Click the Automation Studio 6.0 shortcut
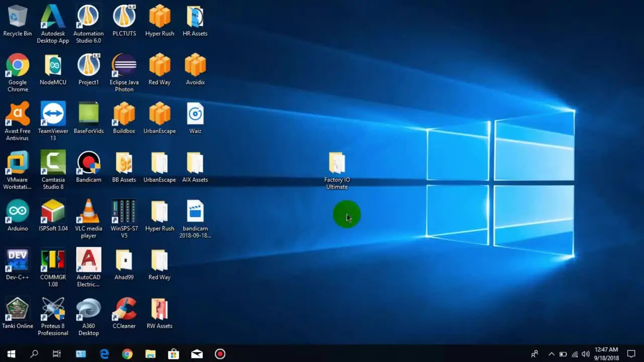644x362 pixels. pyautogui.click(x=89, y=24)
